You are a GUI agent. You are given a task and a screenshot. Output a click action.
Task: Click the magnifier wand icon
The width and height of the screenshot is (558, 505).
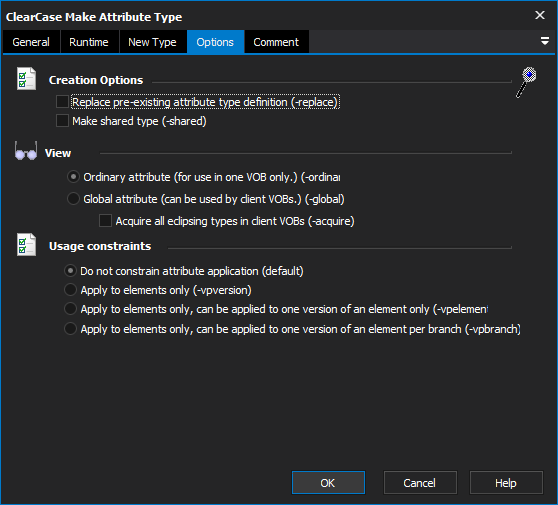click(526, 82)
